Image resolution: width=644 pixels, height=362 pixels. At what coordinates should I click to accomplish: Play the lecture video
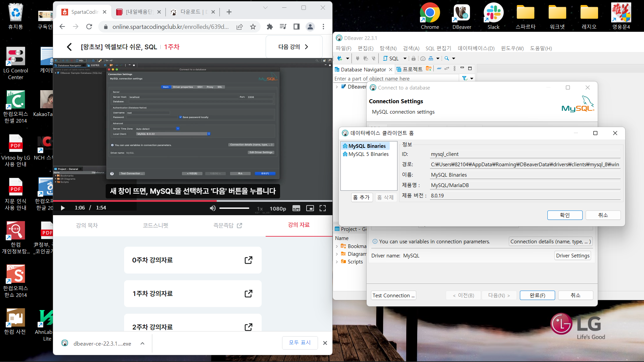tap(63, 208)
